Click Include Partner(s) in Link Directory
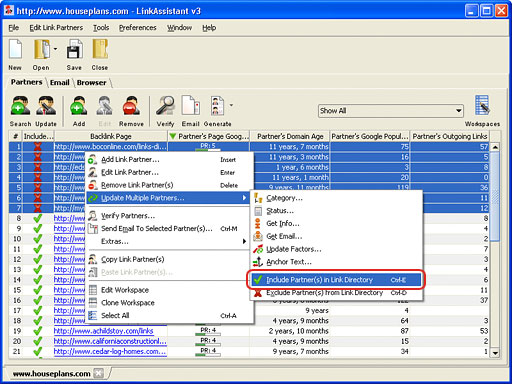Image resolution: width=512 pixels, height=384 pixels. (337, 280)
